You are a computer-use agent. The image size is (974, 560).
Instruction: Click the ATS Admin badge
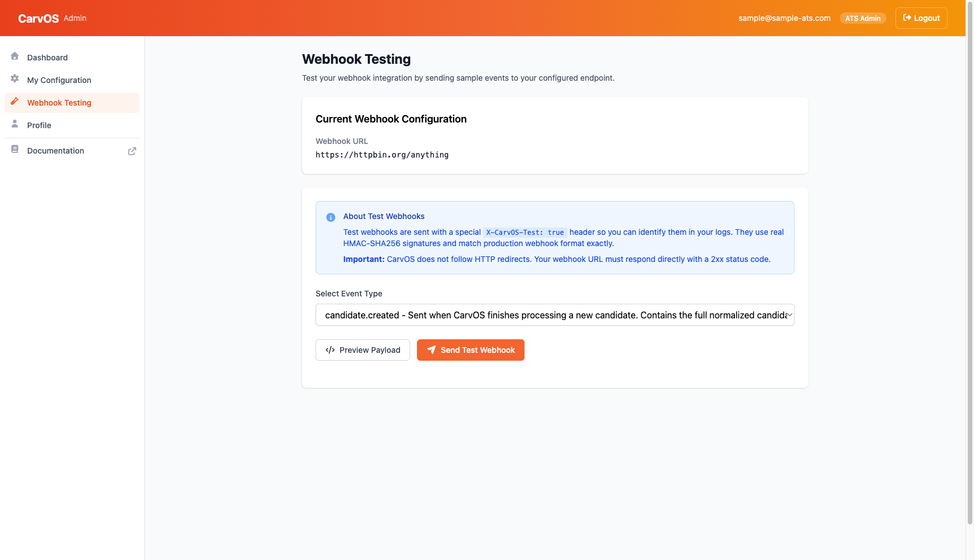(863, 17)
